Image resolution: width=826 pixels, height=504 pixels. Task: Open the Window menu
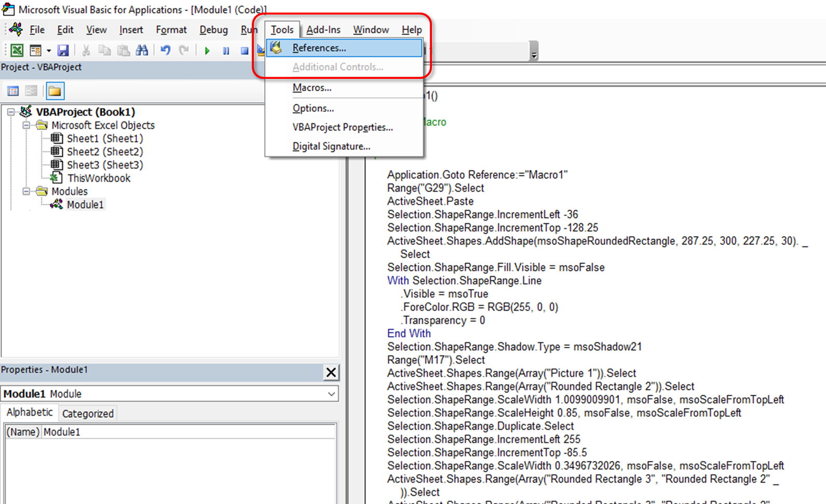371,30
